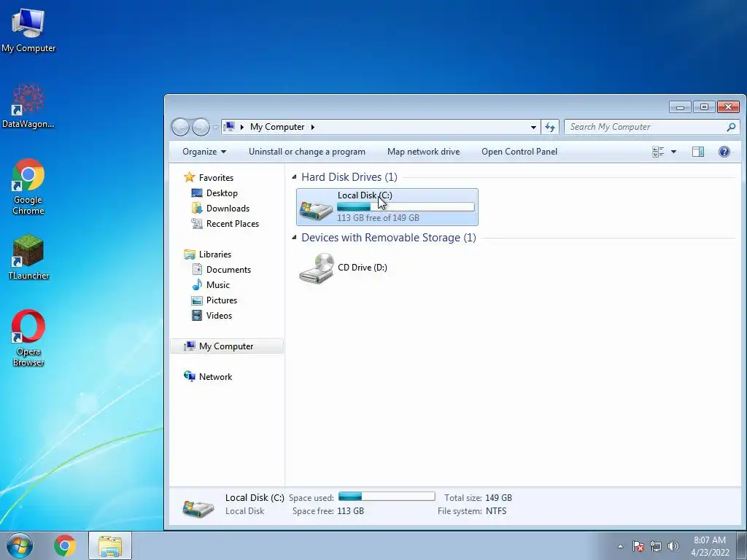Show hidden system tray icons

coord(620,546)
